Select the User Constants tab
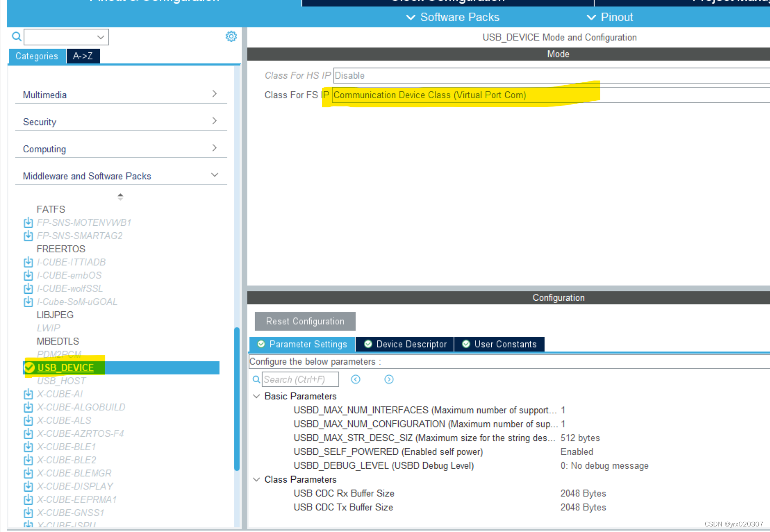The width and height of the screenshot is (770, 532). tap(500, 344)
